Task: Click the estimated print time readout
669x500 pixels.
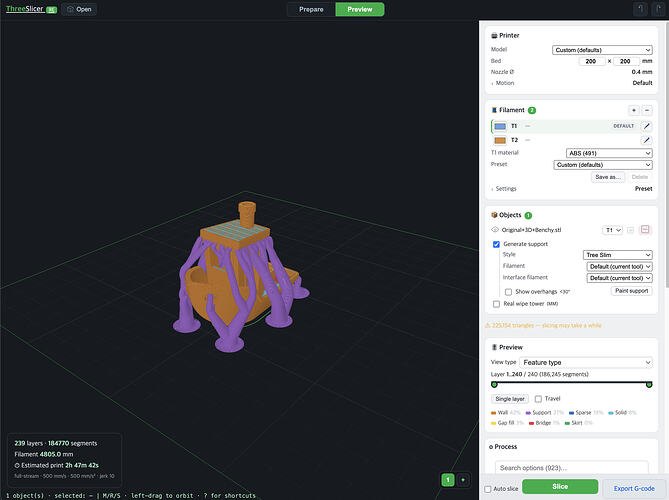Action: pyautogui.click(x=57, y=465)
